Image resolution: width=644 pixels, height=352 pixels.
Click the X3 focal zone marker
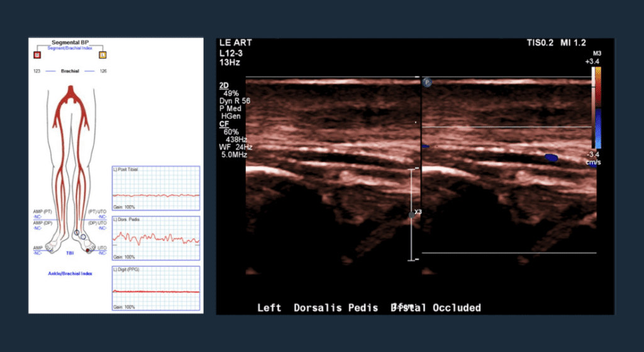pos(413,214)
